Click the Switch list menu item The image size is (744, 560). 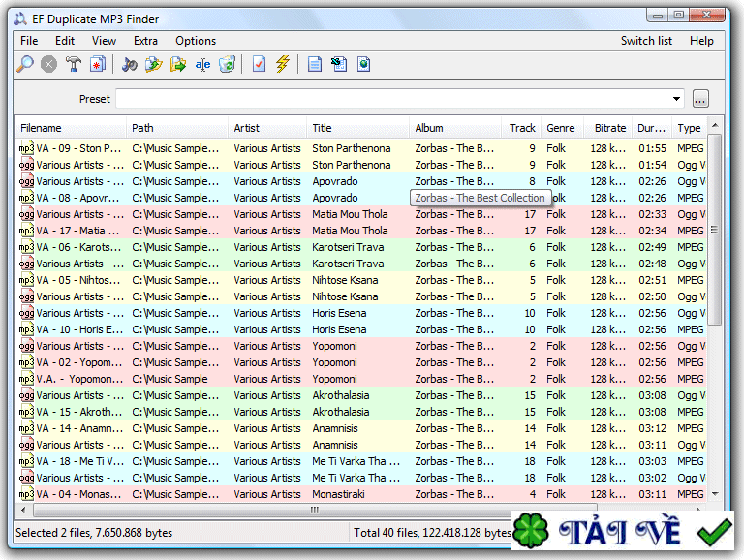coord(646,41)
